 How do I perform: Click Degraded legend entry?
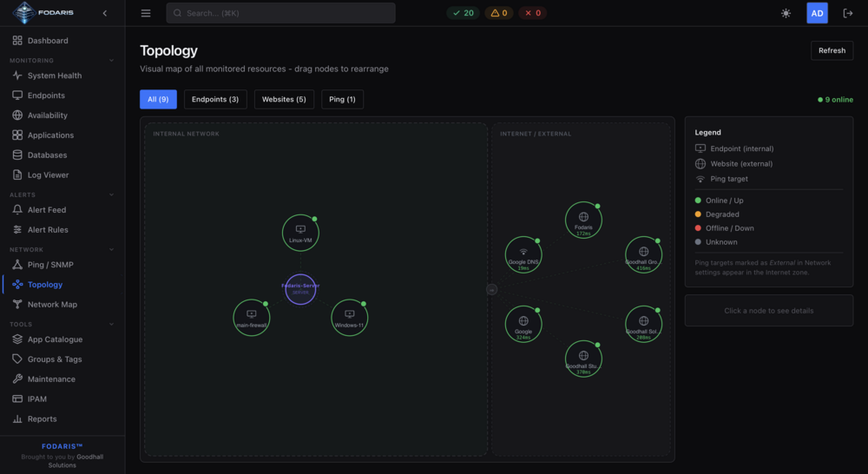click(717, 214)
